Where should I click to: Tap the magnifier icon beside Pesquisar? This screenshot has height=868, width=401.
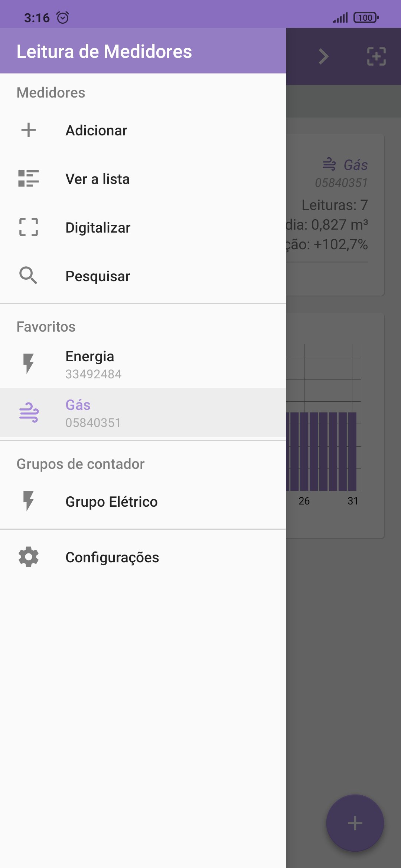29,276
